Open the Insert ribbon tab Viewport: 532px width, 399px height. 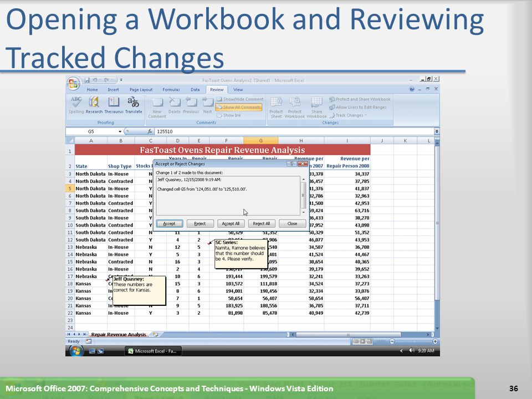113,90
